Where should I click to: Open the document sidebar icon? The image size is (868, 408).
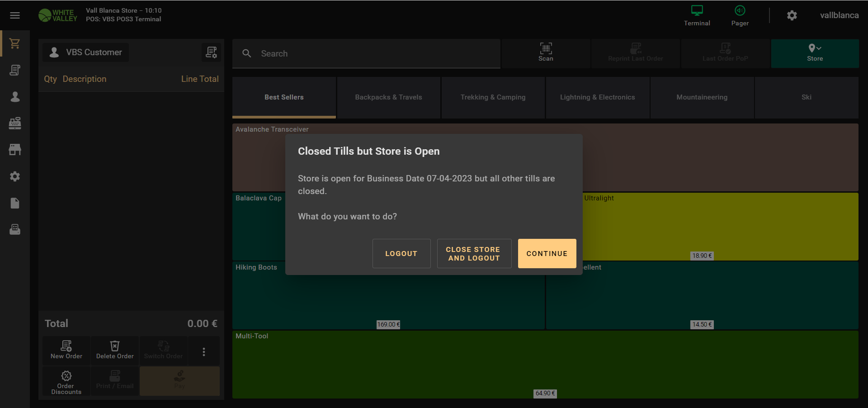[15, 203]
